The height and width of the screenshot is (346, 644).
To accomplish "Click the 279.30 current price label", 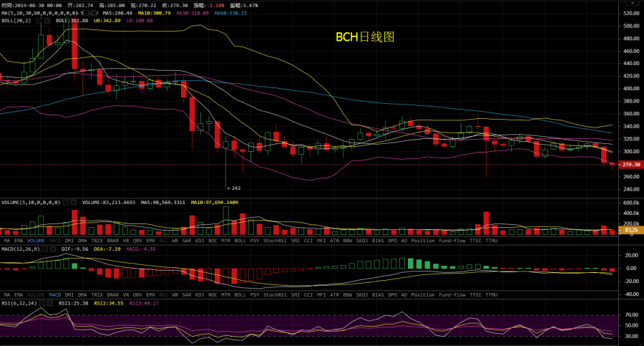I will tap(630, 165).
